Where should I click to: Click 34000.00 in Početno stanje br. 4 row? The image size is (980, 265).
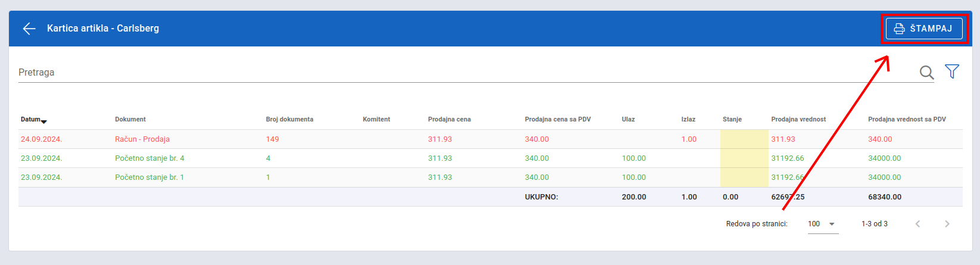click(x=885, y=158)
